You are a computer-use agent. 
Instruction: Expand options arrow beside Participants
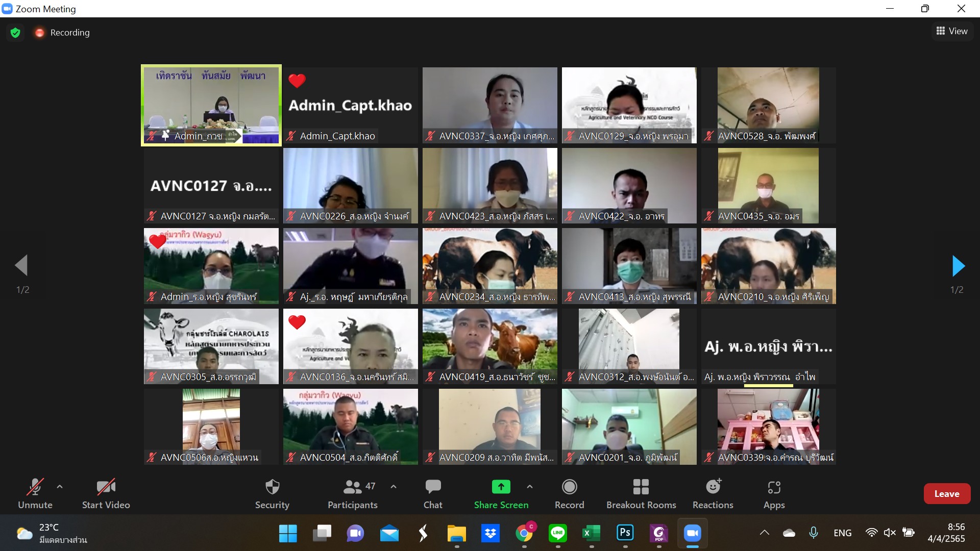click(393, 487)
